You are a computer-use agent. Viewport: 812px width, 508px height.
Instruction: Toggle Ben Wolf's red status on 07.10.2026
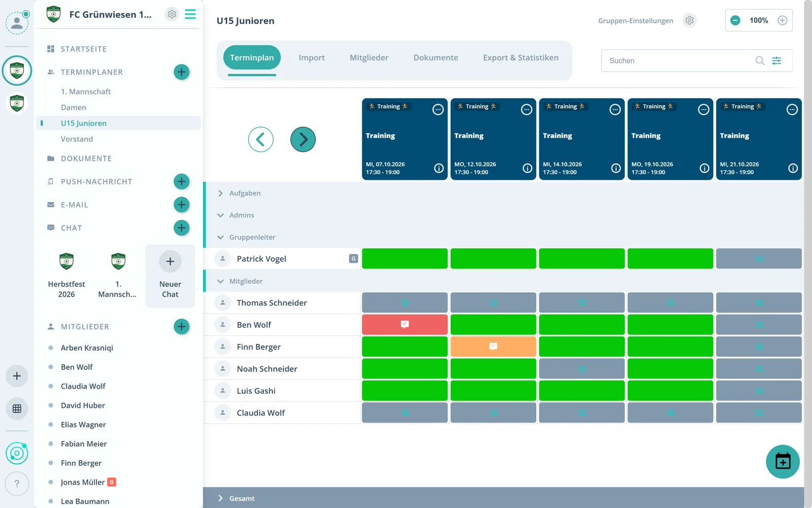pyautogui.click(x=404, y=324)
